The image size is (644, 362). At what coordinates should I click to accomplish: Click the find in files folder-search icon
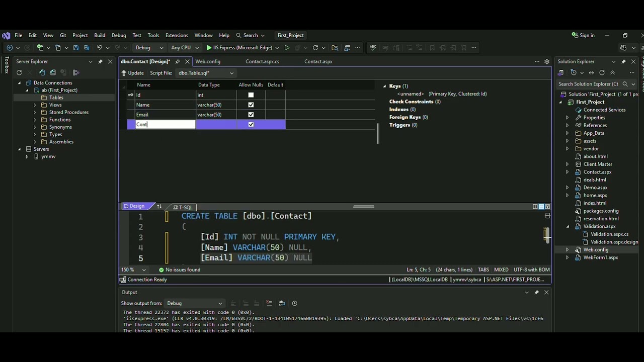[335, 48]
